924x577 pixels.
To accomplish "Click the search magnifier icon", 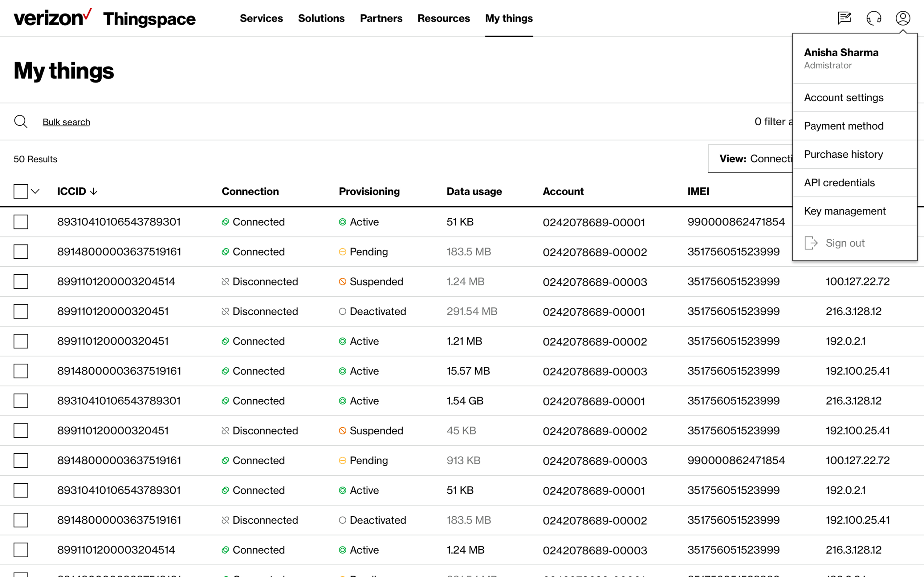I will point(21,122).
